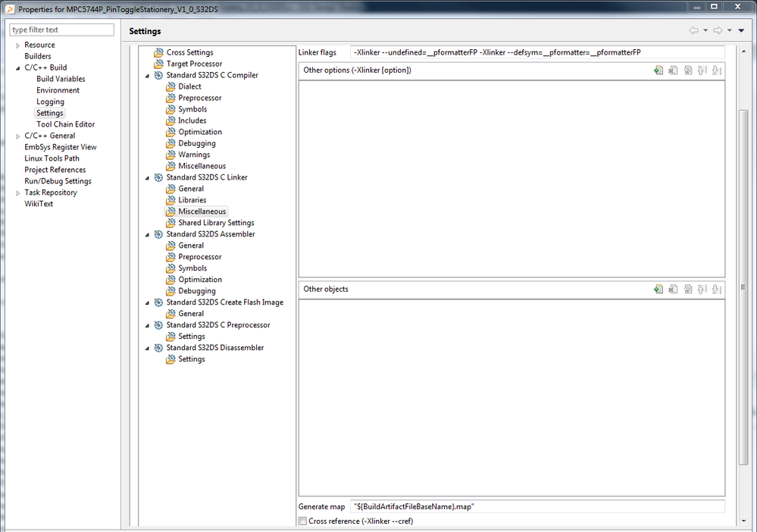Click the scroll down arrow
The image size is (757, 532).
743,521
